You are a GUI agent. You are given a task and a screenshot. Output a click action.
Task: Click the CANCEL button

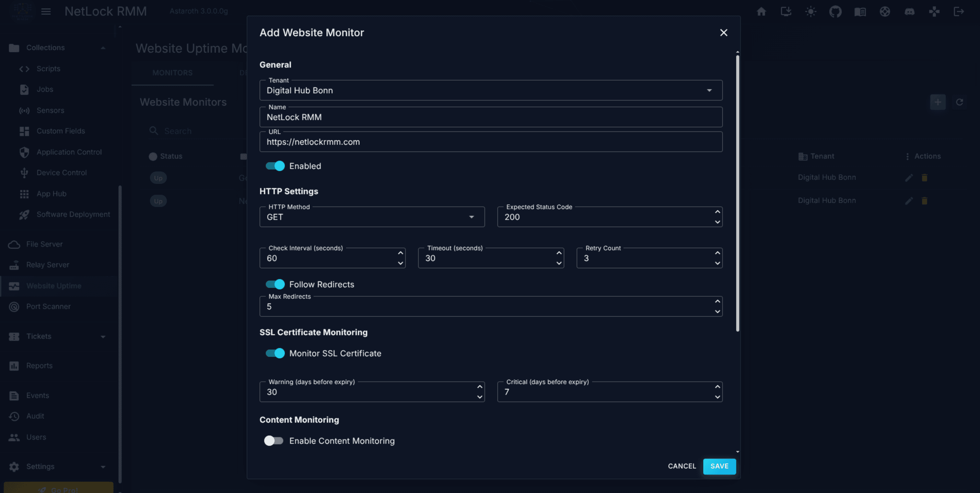pyautogui.click(x=682, y=466)
